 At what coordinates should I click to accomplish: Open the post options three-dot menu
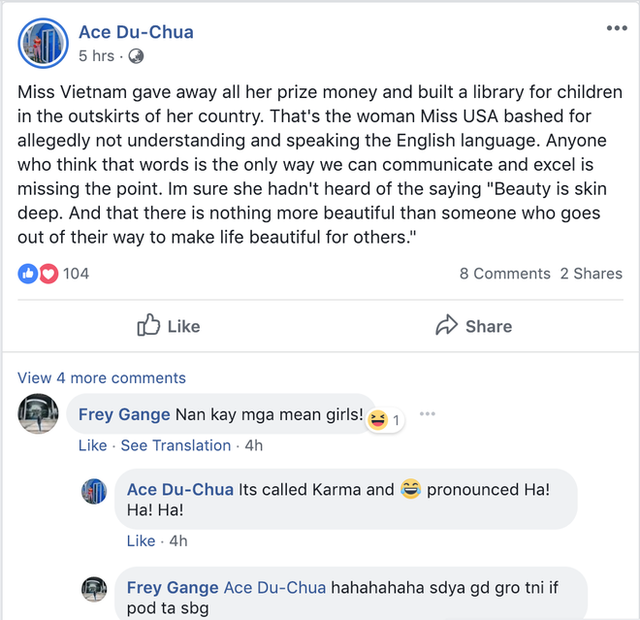pyautogui.click(x=616, y=28)
